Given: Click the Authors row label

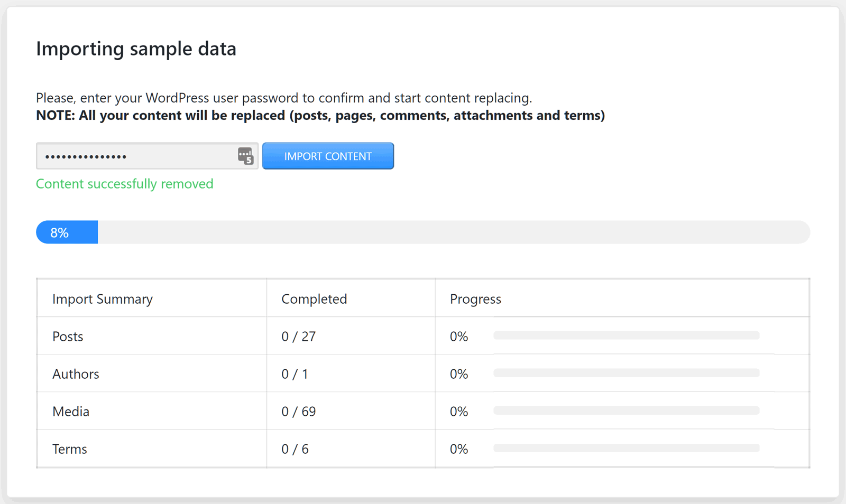Looking at the screenshot, I should tap(76, 374).
